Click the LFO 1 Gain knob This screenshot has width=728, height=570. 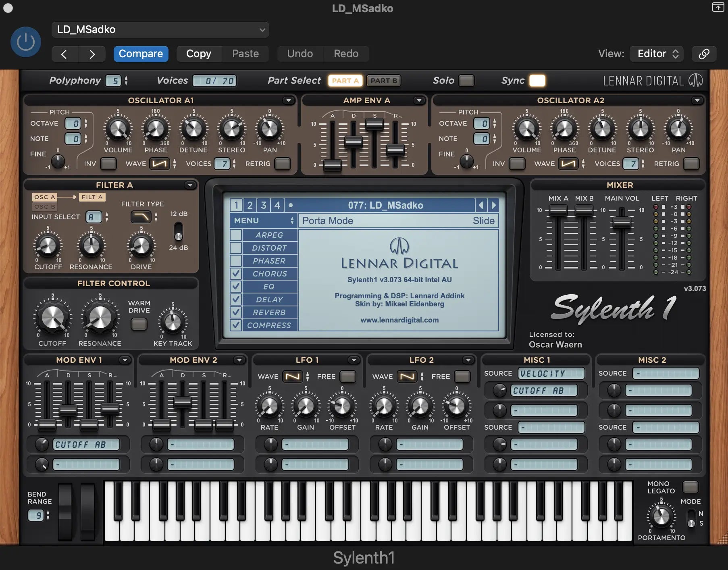(306, 406)
